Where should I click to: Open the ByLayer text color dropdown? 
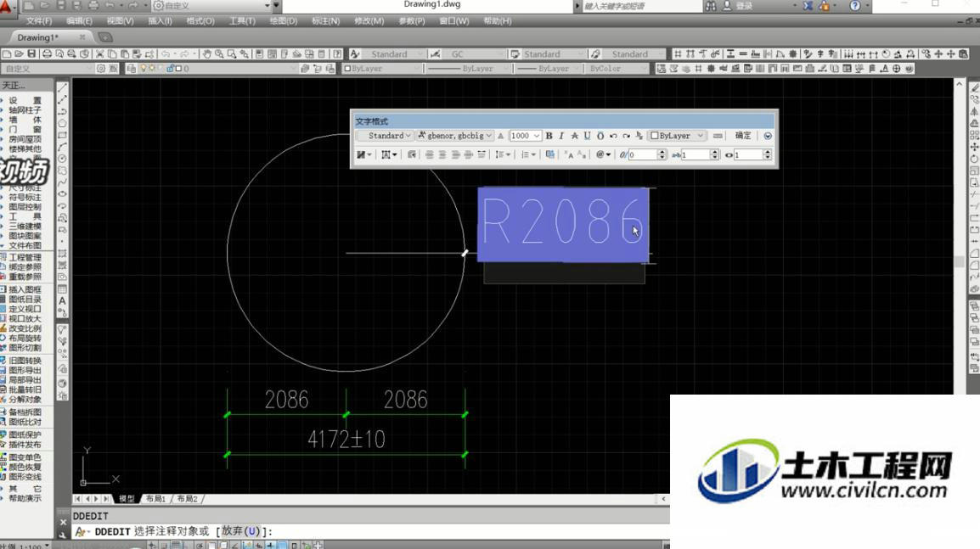pos(677,136)
